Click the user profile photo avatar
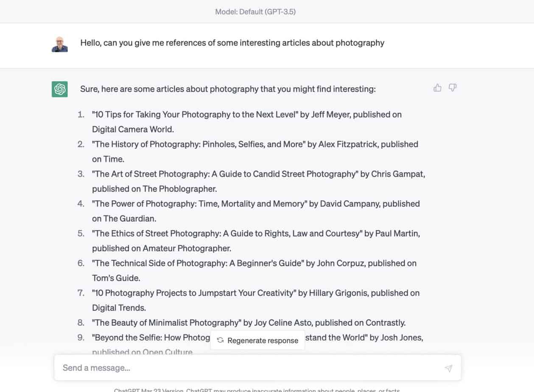This screenshot has height=392, width=534. coord(60,44)
